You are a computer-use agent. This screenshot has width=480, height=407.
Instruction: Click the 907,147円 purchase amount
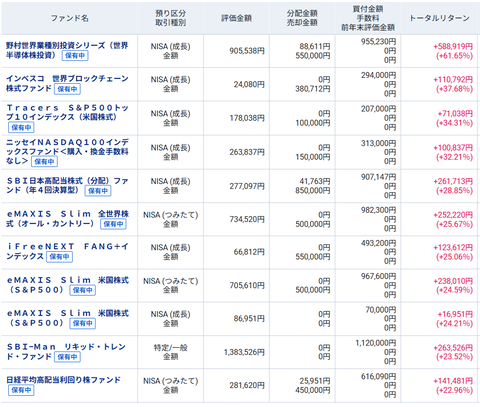coord(378,177)
